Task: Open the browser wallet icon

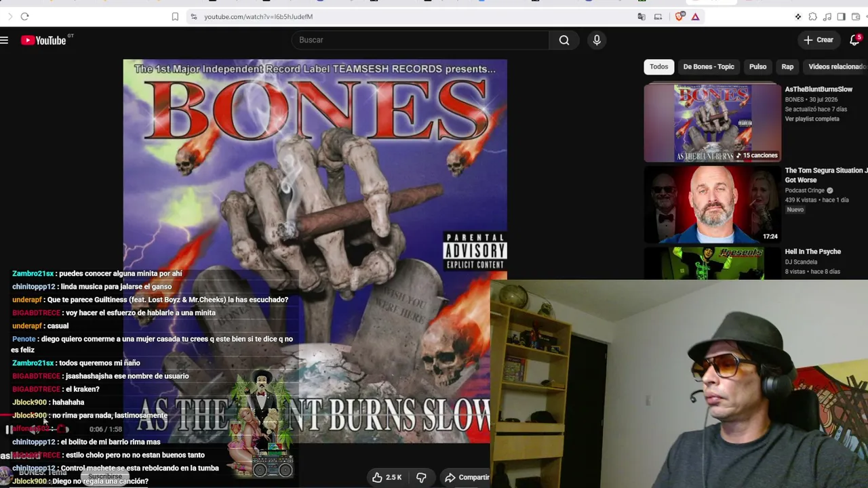Action: 855,16
